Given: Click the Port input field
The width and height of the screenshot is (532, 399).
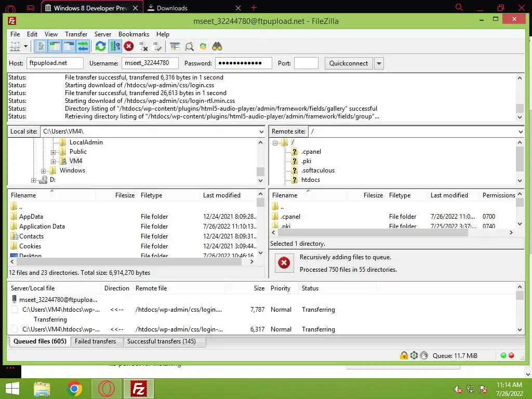Looking at the screenshot, I should point(306,63).
